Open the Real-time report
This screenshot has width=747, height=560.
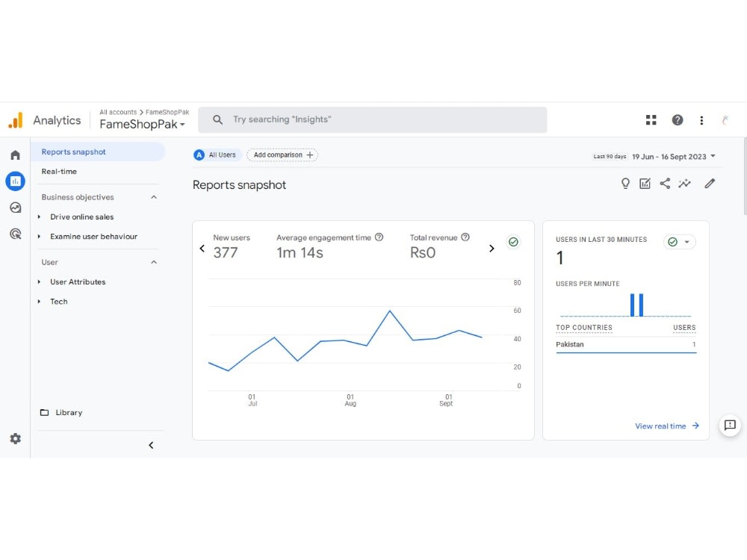tap(59, 172)
